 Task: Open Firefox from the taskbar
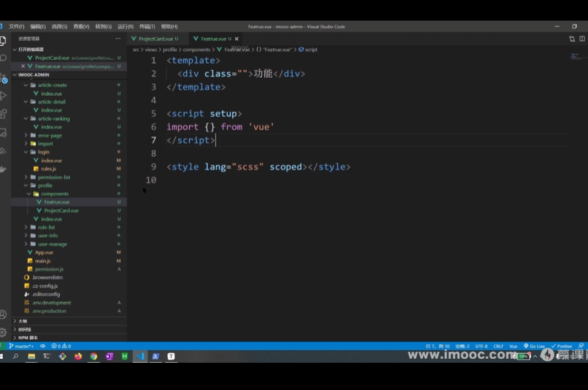(78, 357)
